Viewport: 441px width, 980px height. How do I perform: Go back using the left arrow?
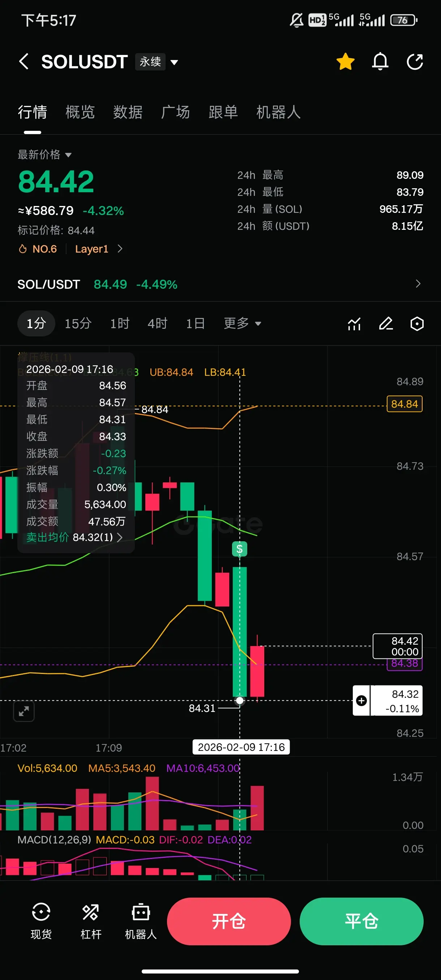[24, 62]
